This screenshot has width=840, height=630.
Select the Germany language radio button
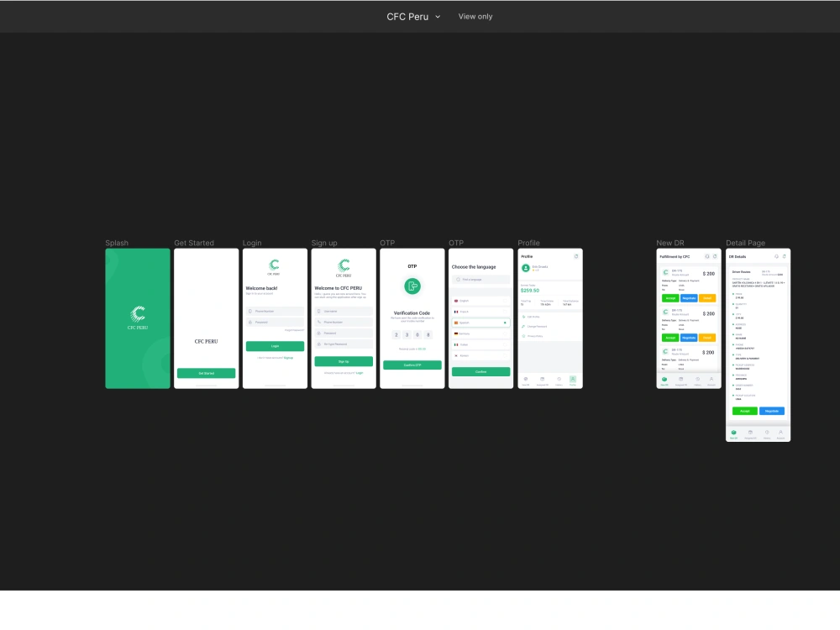point(505,333)
